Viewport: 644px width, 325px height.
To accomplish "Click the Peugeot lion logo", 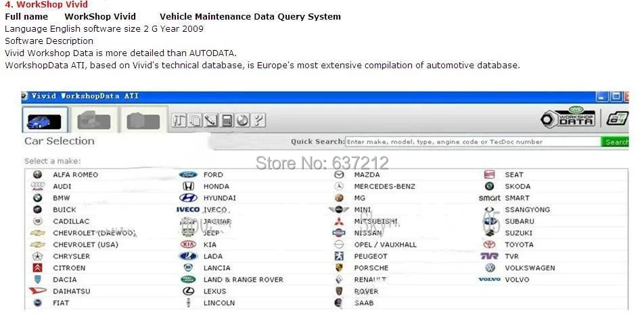I will pos(339,256).
